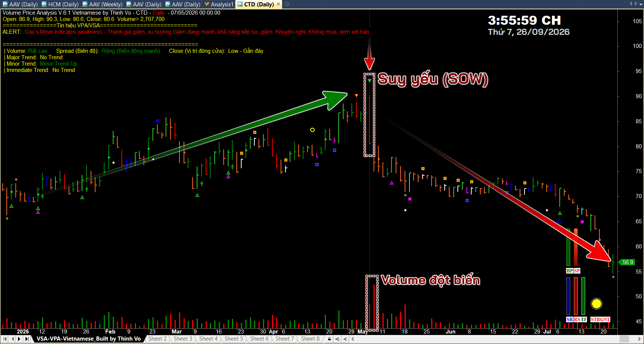This screenshot has width=644, height=344.
Task: Go to the previous chart sheet
Action: 13,339
